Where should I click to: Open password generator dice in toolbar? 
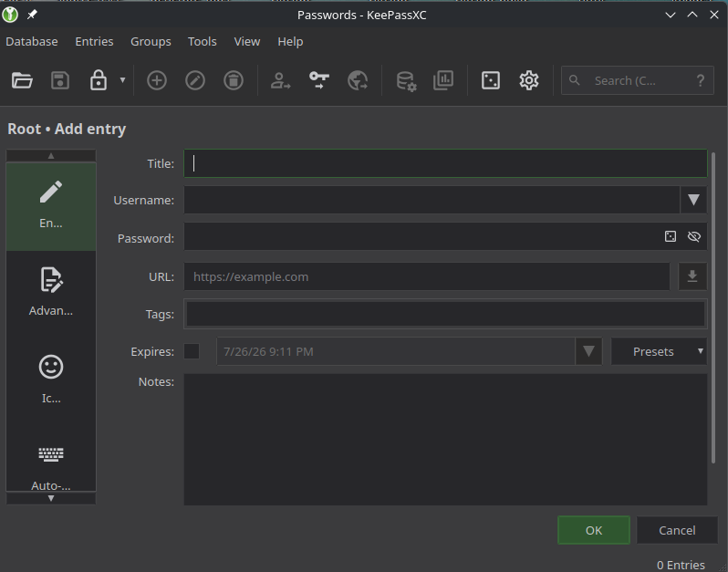point(491,80)
